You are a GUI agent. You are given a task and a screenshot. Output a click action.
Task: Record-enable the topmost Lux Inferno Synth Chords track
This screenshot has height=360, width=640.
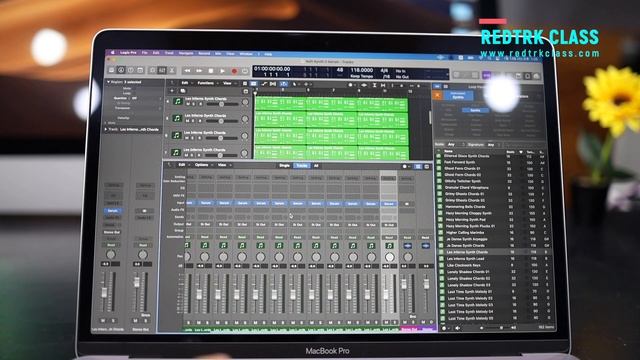199,104
